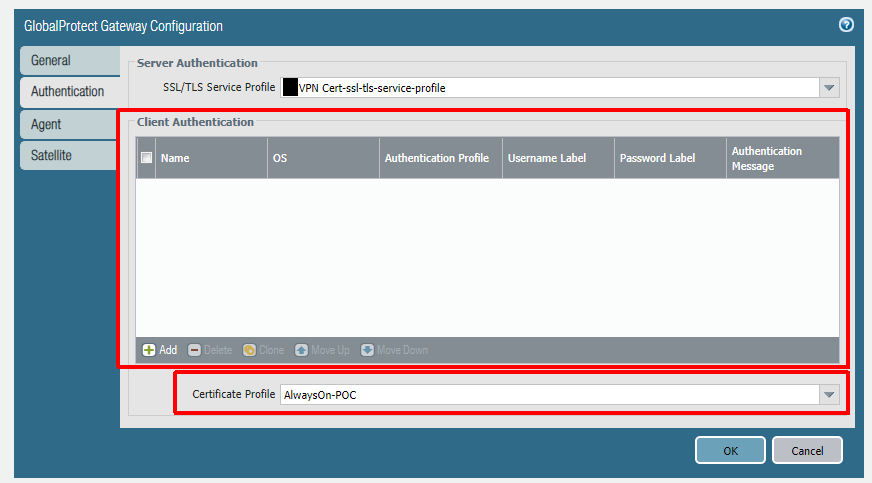Go to the Satellite tab
Screen dimensions: 872x483
[68, 156]
